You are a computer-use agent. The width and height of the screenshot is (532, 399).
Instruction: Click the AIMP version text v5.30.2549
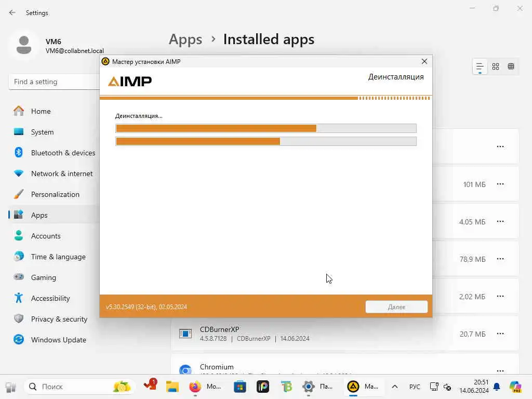[146, 307]
